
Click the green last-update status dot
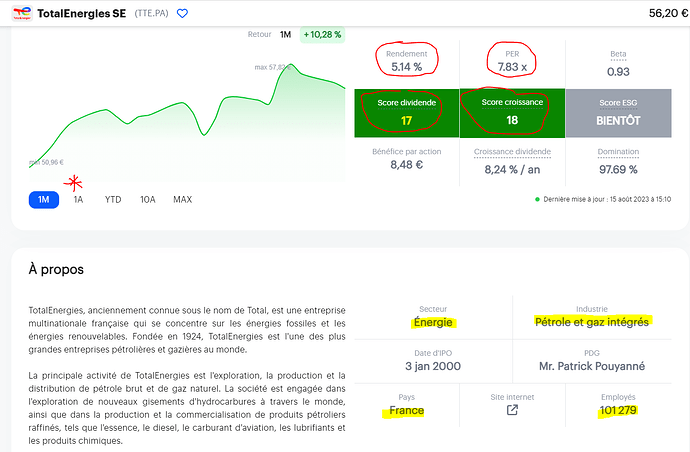pyautogui.click(x=537, y=199)
